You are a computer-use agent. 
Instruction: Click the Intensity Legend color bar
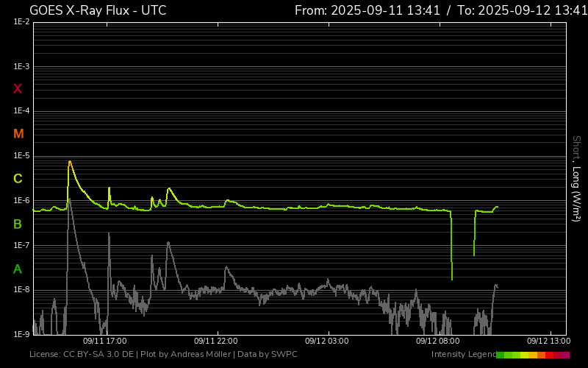(x=533, y=355)
